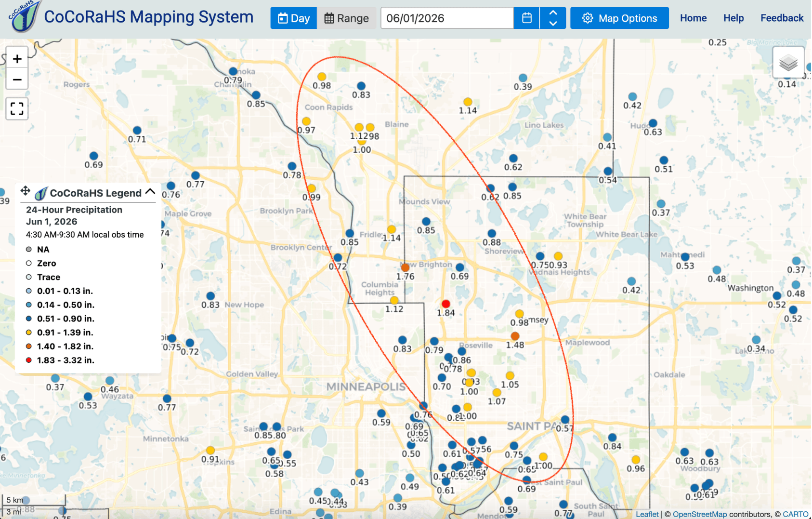Click the "Trace" legend entry
The width and height of the screenshot is (812, 519).
[49, 277]
